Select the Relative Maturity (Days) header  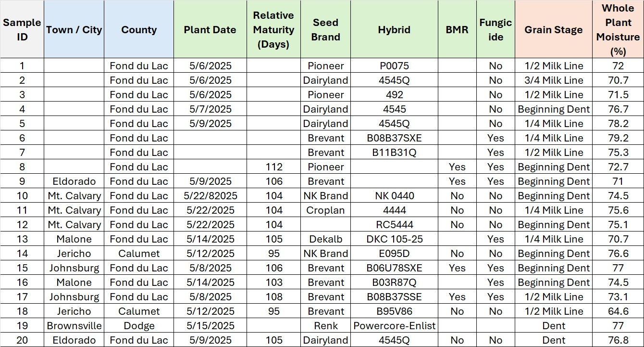pyautogui.click(x=273, y=30)
